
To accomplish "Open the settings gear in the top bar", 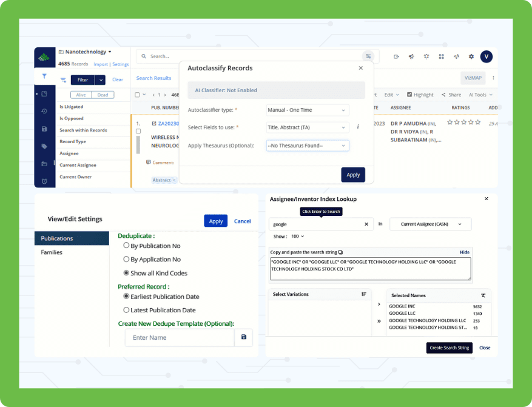I will point(471,56).
